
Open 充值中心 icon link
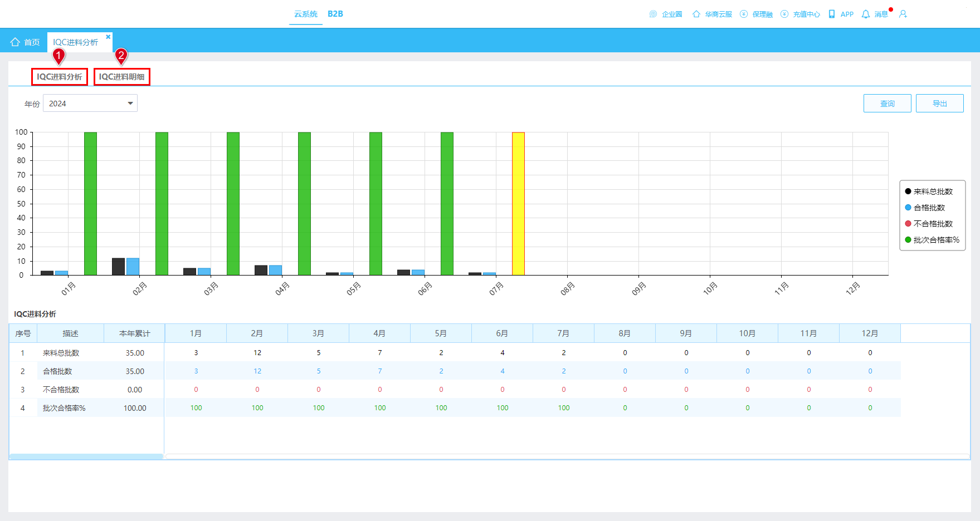800,14
